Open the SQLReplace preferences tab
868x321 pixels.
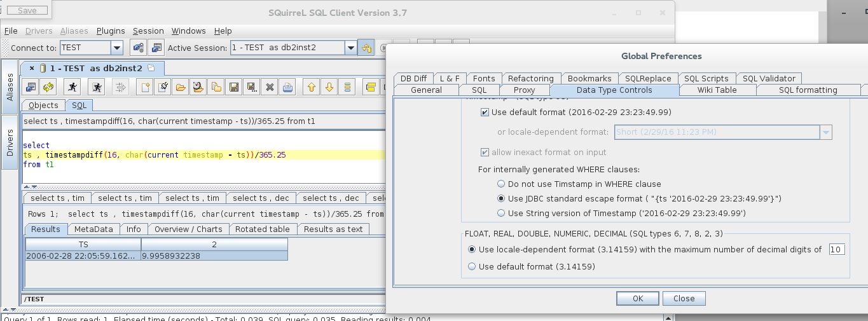648,79
